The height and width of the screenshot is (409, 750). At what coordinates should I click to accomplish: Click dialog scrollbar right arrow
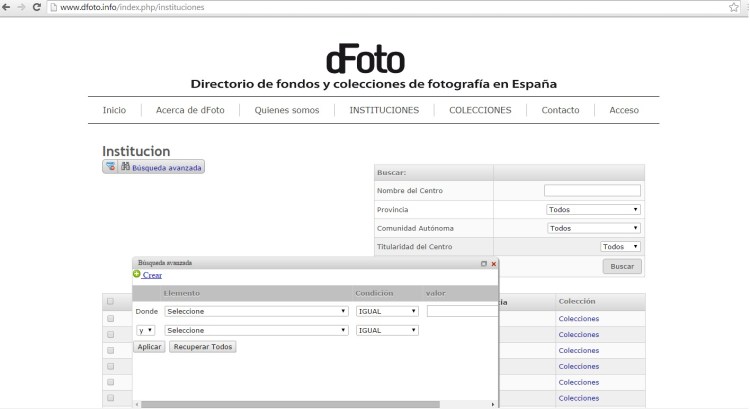[493, 404]
